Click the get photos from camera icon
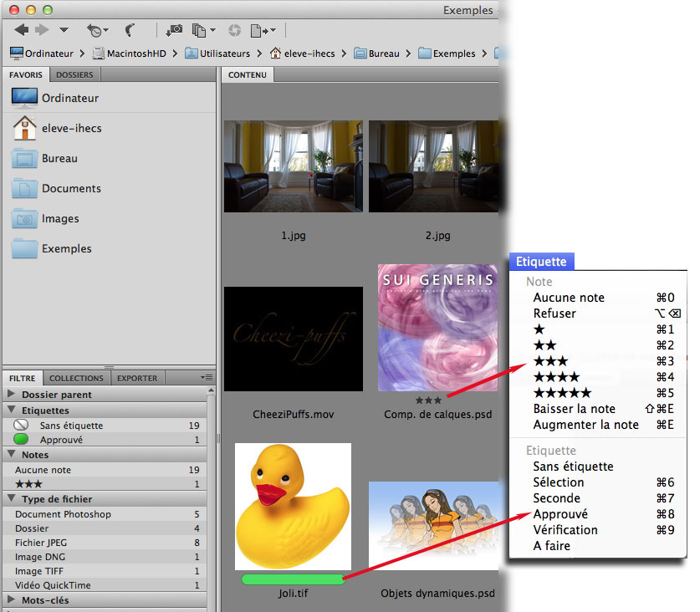 point(174,30)
